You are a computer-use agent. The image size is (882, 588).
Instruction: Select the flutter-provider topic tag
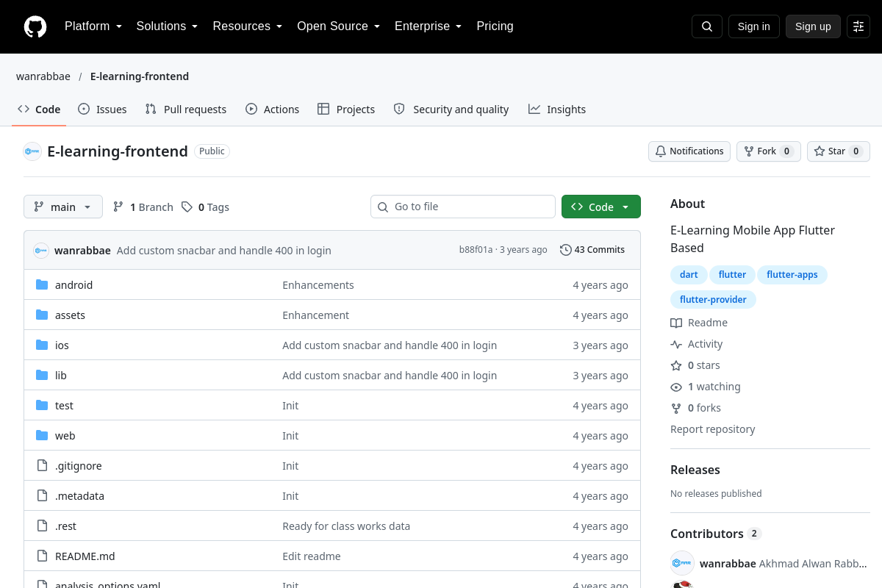pos(713,300)
